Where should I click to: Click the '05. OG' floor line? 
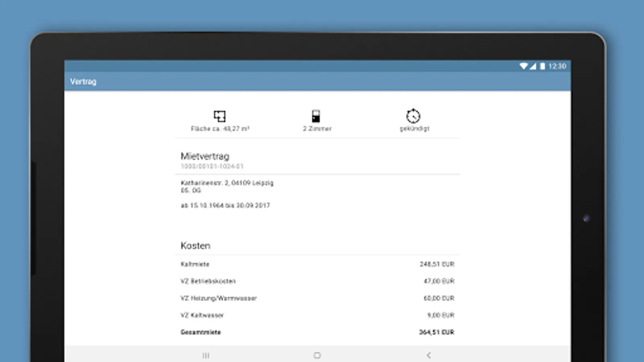click(191, 190)
